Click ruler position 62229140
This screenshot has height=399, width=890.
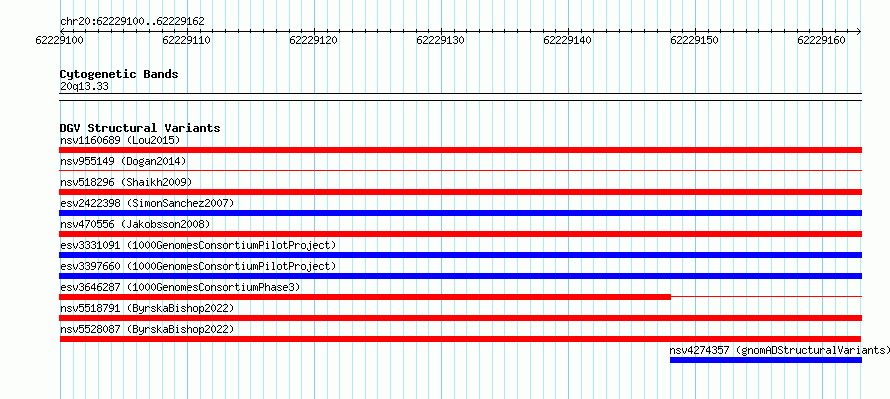(568, 40)
